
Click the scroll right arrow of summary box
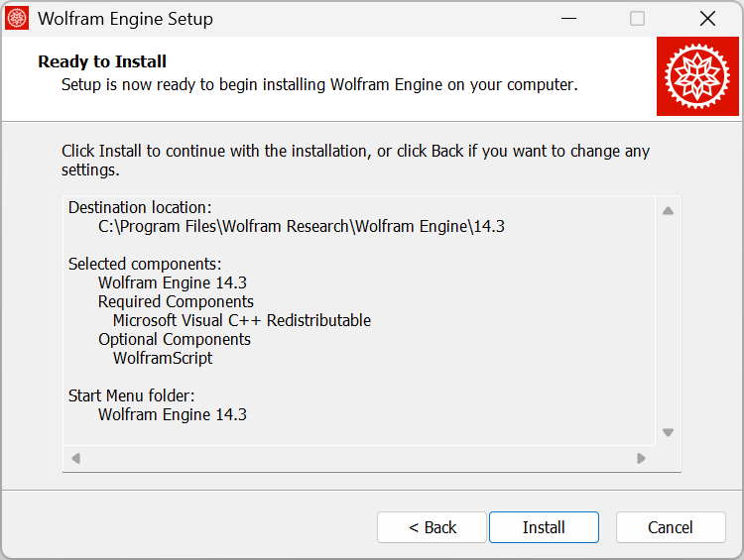coord(641,459)
